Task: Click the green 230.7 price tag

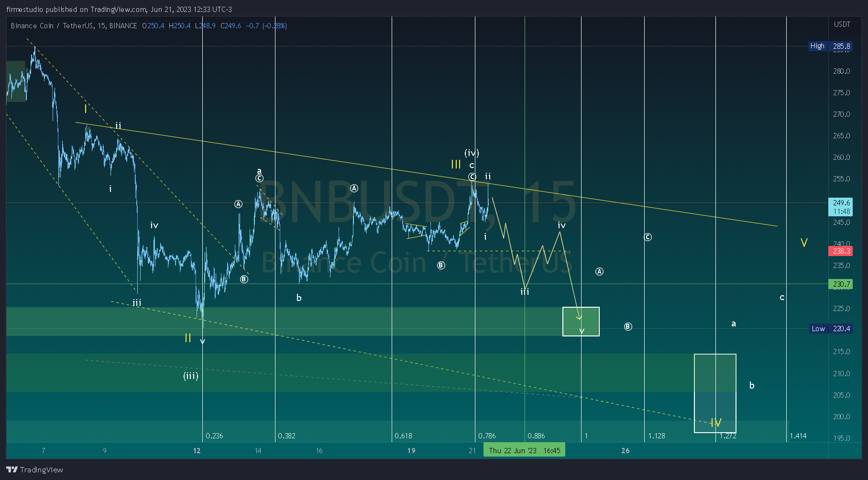Action: click(x=840, y=284)
